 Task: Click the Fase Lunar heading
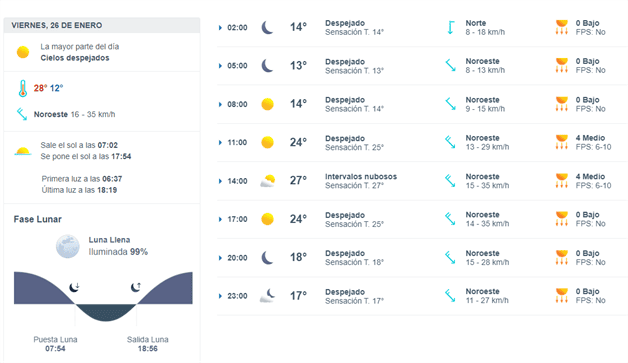click(x=38, y=219)
